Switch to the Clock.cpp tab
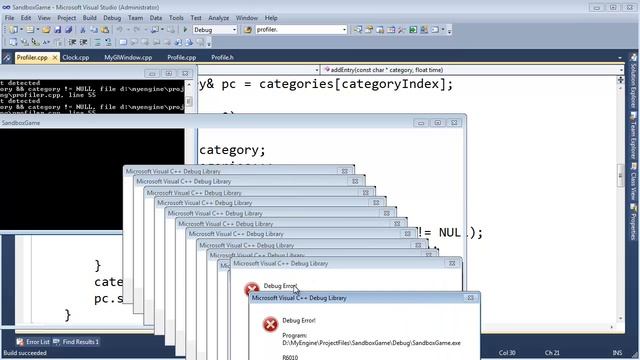640x360 pixels. pyautogui.click(x=76, y=58)
